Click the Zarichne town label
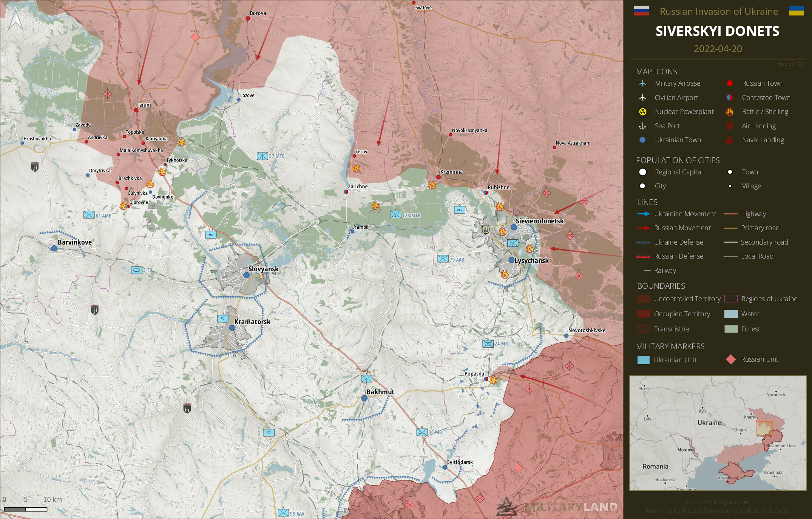 [358, 186]
